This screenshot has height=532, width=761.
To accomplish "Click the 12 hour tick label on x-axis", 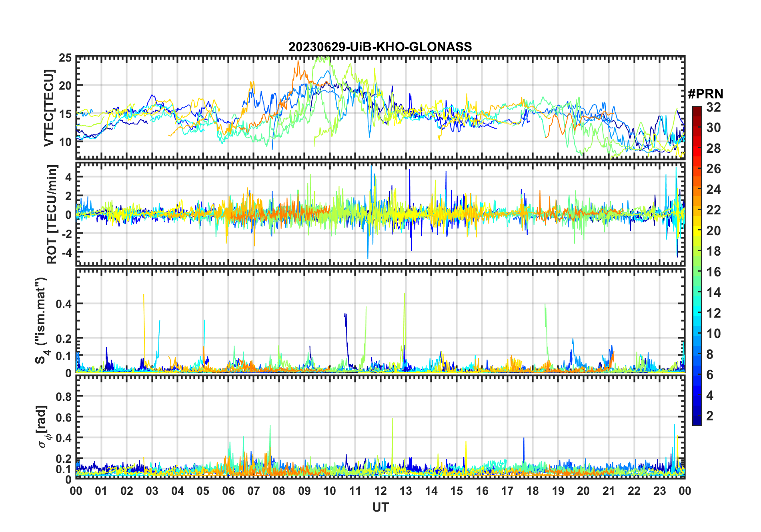I will click(380, 491).
